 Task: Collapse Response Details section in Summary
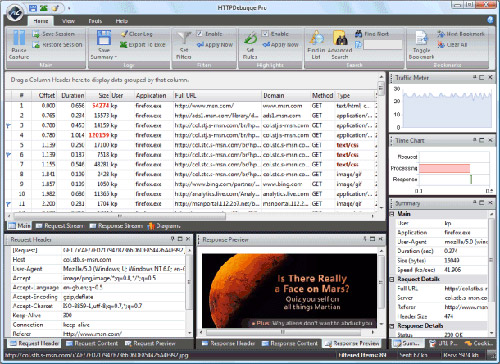392,326
